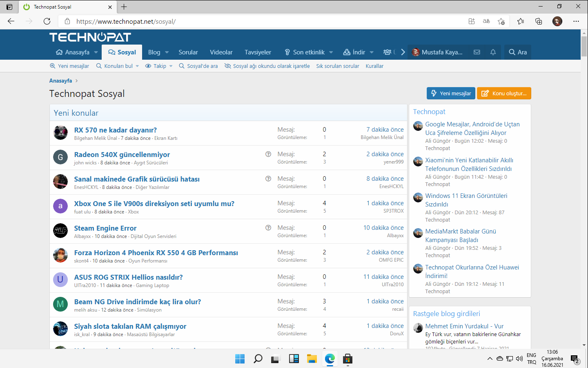
Task: Show more navigation items with chevron
Action: (x=403, y=52)
